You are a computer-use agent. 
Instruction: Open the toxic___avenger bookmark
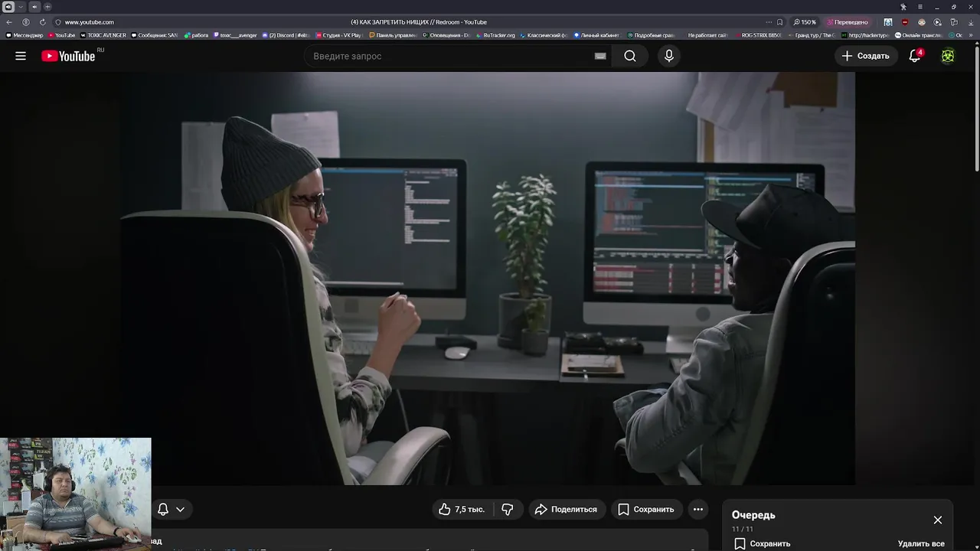tap(235, 35)
